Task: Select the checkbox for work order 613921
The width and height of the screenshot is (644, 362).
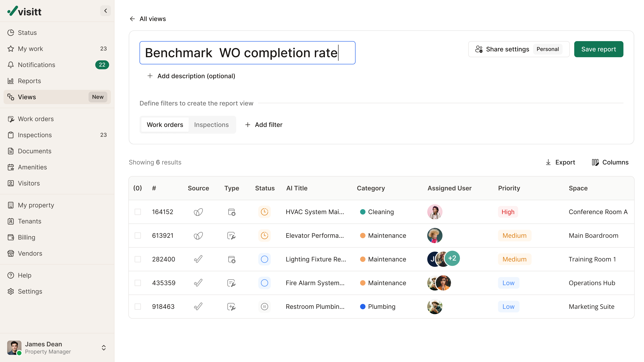Action: pyautogui.click(x=138, y=236)
